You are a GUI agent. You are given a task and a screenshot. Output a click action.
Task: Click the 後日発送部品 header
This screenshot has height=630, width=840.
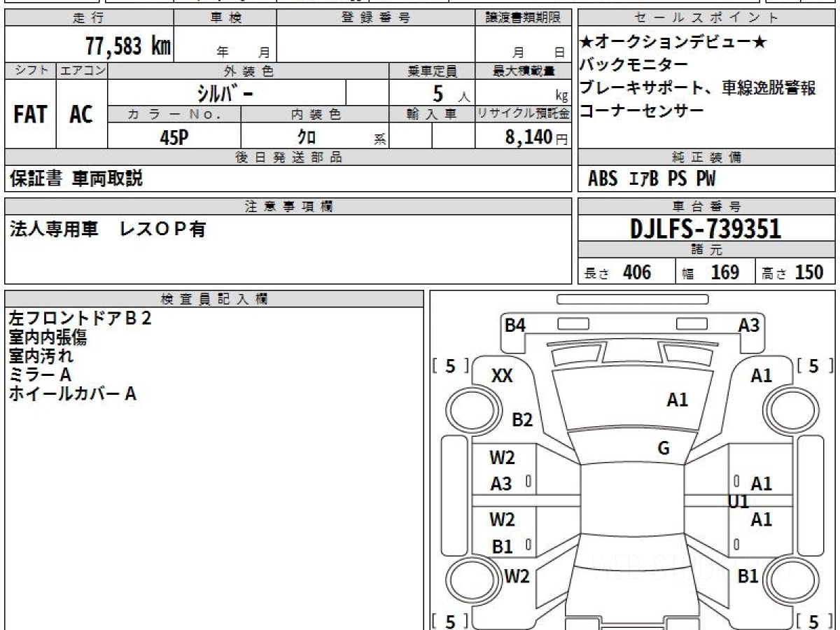(288, 157)
